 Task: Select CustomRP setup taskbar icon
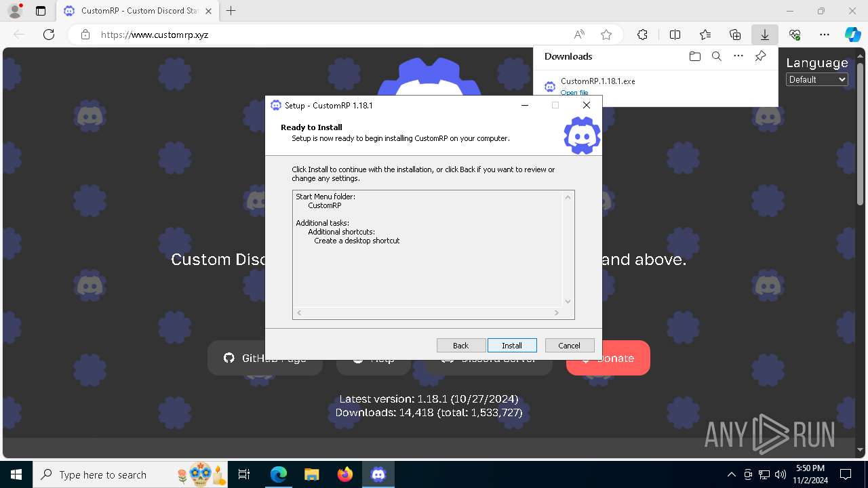click(378, 474)
